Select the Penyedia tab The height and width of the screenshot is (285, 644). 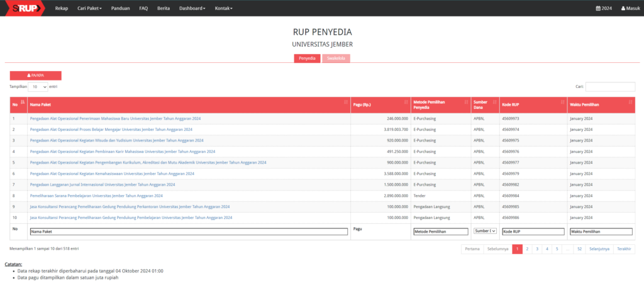307,59
